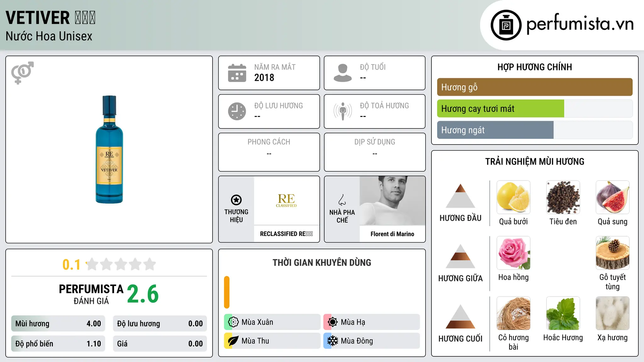
Task: Click the Trải nghiệm mùi hương heading
Action: [535, 162]
